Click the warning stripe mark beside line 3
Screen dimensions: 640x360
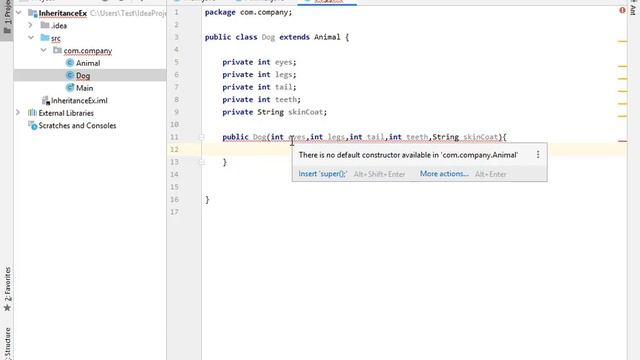[x=622, y=41]
